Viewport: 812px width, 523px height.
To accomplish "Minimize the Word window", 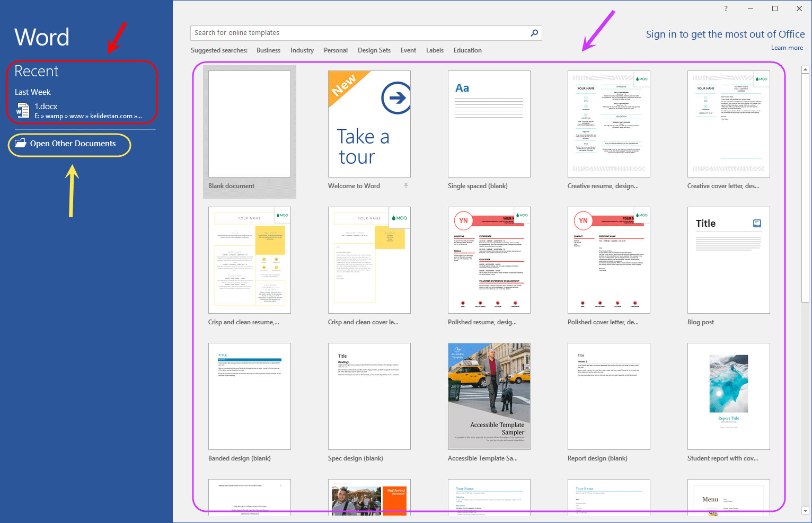I will pos(751,8).
